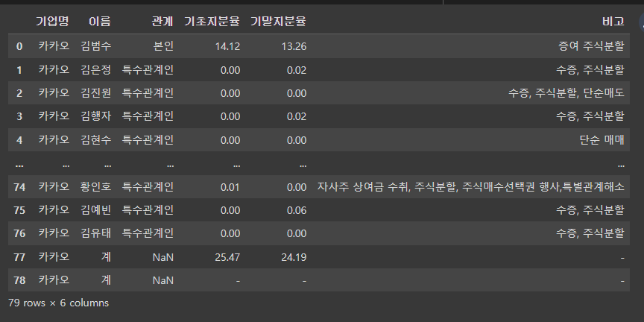Viewport: 644px width, 322px height.
Task: Select the name cell 김유태
Action: click(x=95, y=233)
